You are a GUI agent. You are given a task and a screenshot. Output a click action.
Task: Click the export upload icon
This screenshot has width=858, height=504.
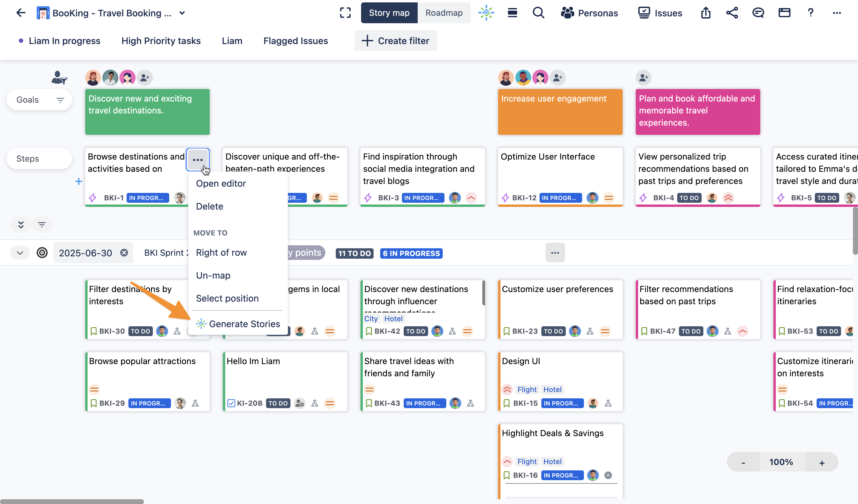(x=706, y=13)
